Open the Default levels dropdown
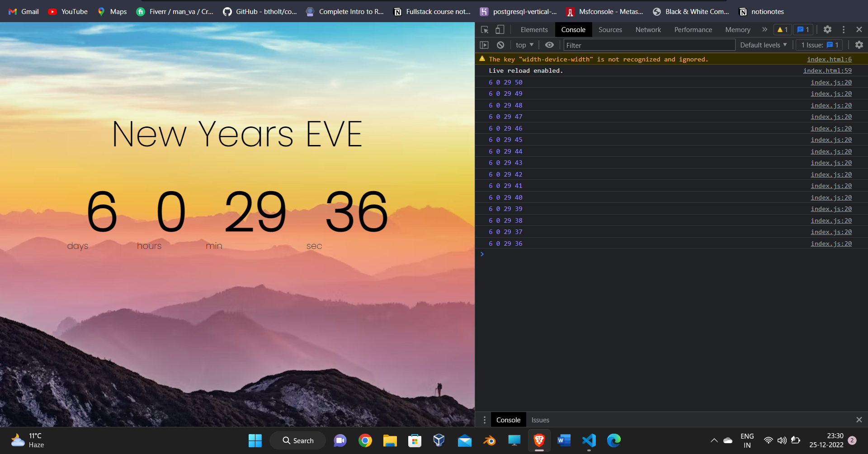Screen dimensions: 868x454 click(763, 45)
